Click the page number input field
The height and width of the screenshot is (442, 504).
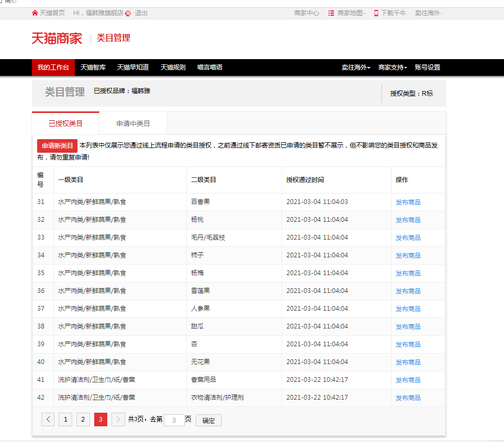coord(174,420)
